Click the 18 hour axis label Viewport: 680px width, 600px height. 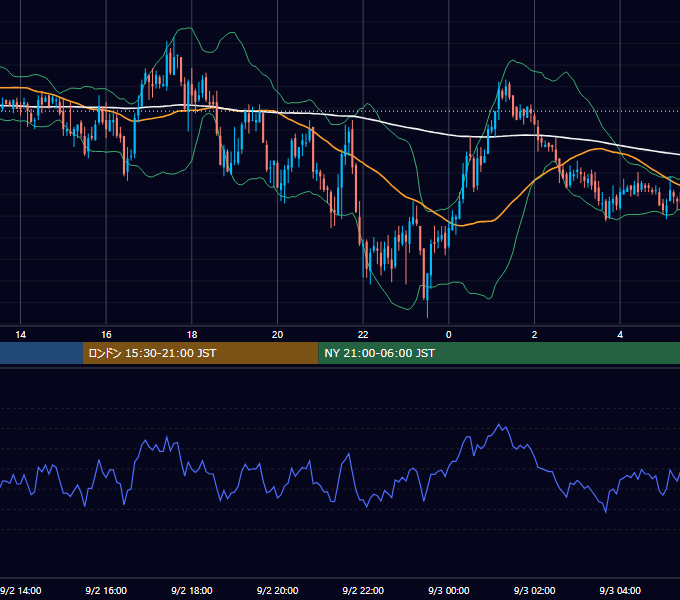coord(192,335)
